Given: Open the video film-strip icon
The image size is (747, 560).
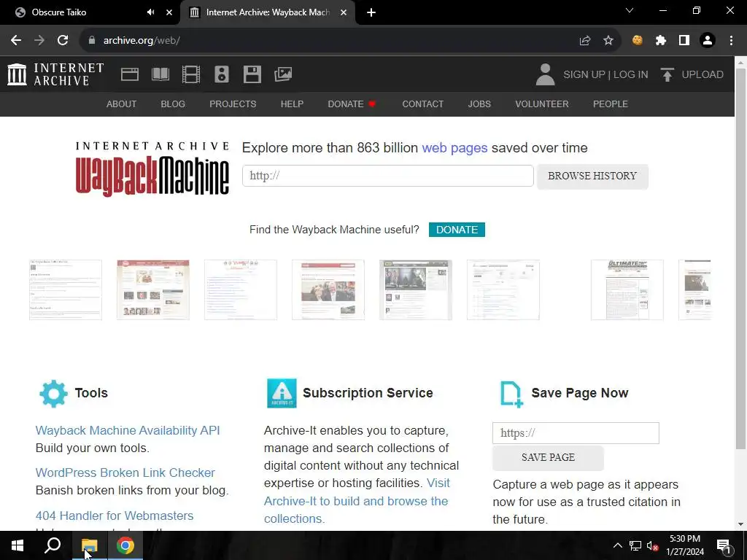Looking at the screenshot, I should click(190, 74).
